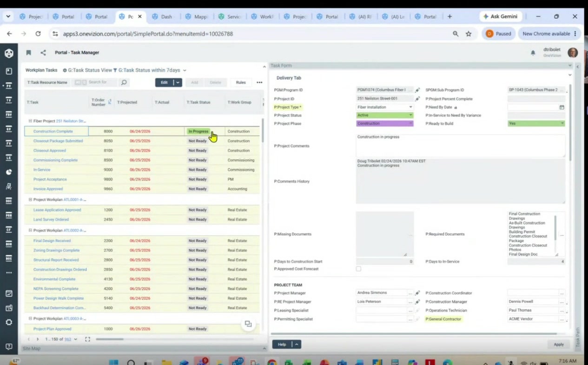Open the 251 Neilston Str project link
The width and height of the screenshot is (588, 365).
pos(71,121)
